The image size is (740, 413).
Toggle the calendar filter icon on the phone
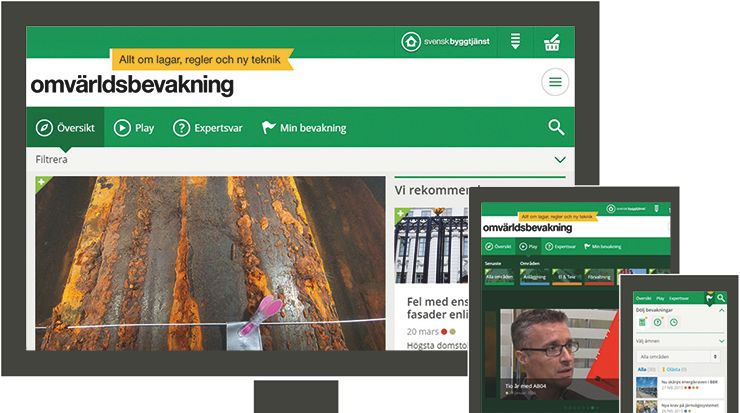coord(642,322)
